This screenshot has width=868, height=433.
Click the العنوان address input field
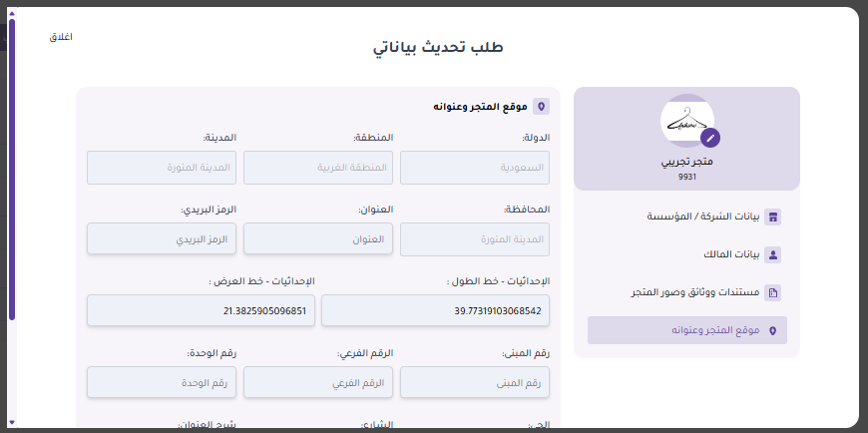point(318,239)
